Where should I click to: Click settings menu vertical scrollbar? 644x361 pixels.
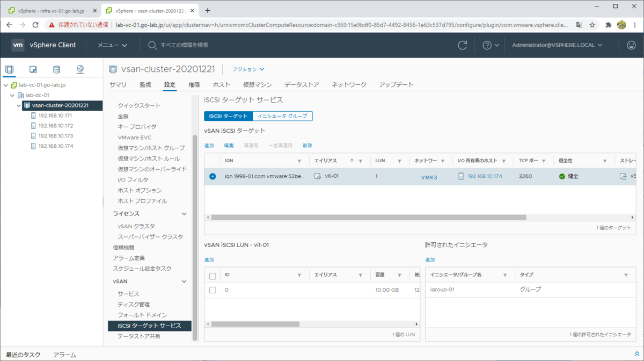pos(195,236)
